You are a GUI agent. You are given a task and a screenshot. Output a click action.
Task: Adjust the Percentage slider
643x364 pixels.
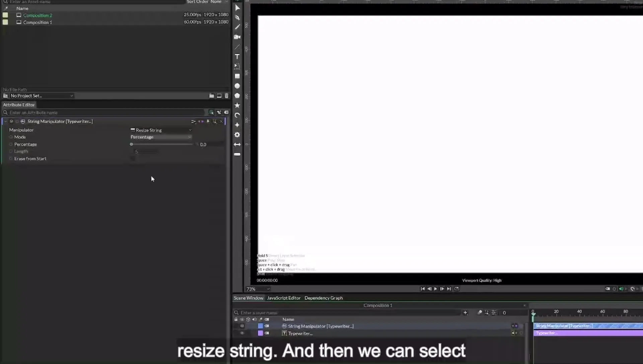(x=162, y=144)
